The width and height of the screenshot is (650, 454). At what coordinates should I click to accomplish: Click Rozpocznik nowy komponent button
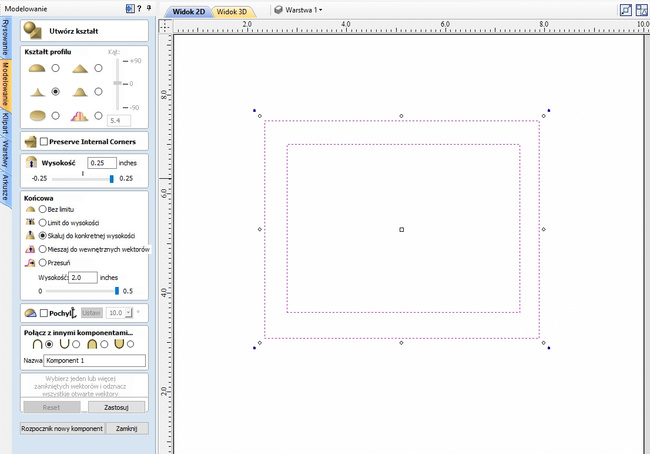62,428
